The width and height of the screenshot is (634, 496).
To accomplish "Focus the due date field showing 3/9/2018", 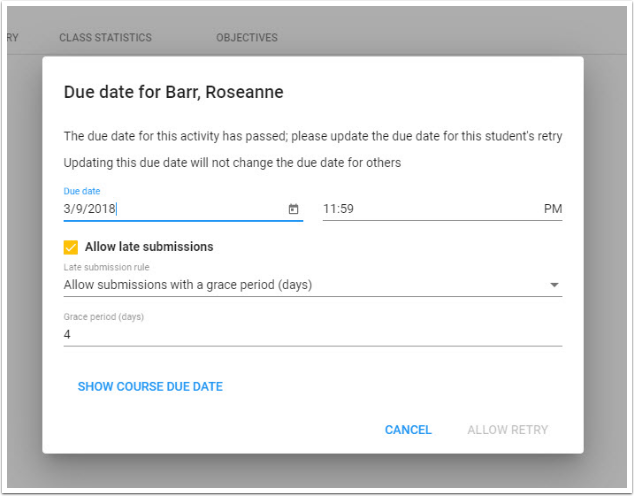I will [170, 209].
